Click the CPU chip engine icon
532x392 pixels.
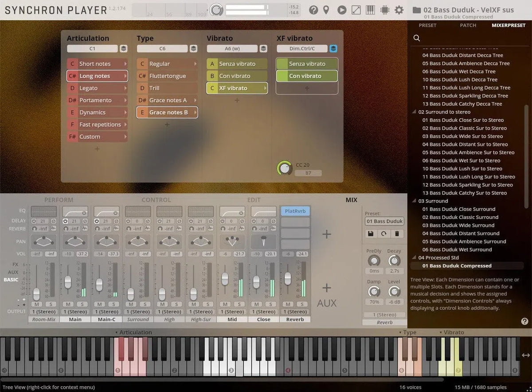[384, 10]
